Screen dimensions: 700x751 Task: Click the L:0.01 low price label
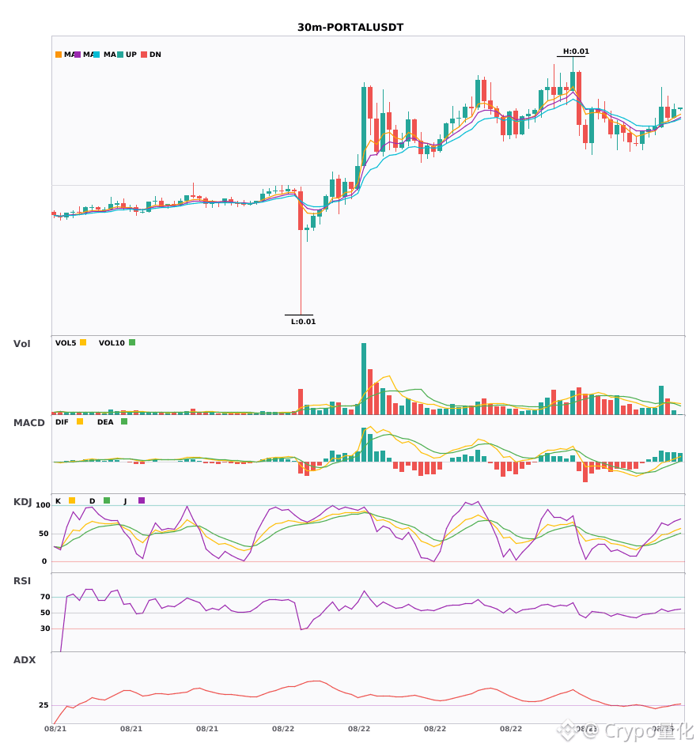pos(303,322)
